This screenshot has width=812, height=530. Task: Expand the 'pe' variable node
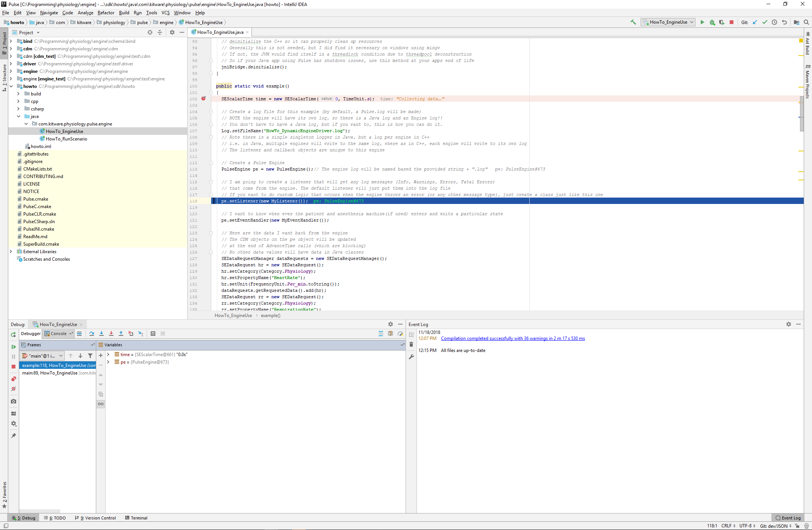pos(108,362)
